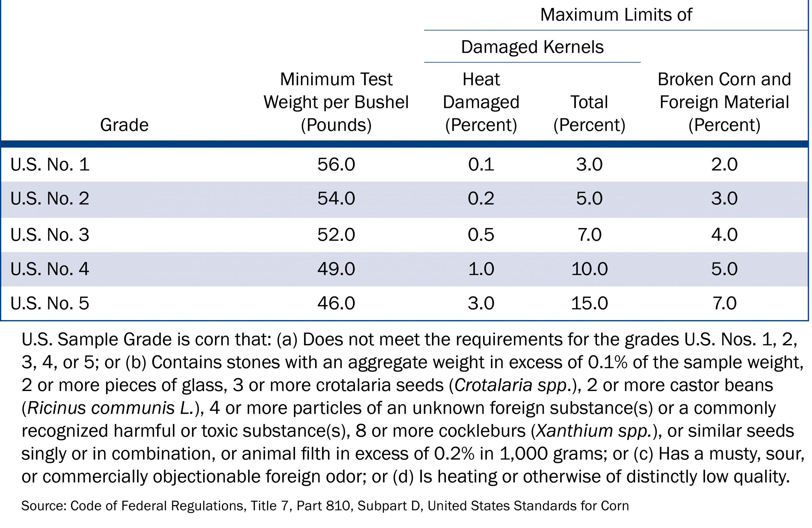Click the "Grade" column header

(124, 125)
